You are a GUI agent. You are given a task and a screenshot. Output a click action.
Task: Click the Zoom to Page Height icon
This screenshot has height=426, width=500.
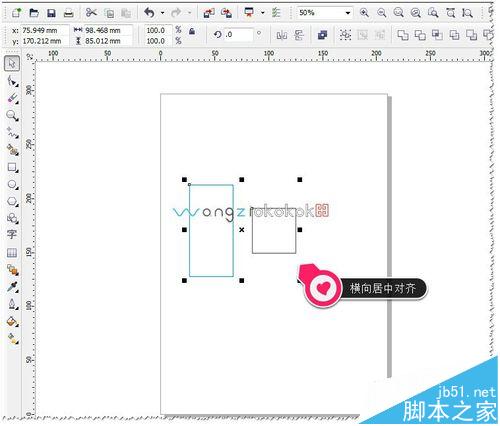click(467, 13)
